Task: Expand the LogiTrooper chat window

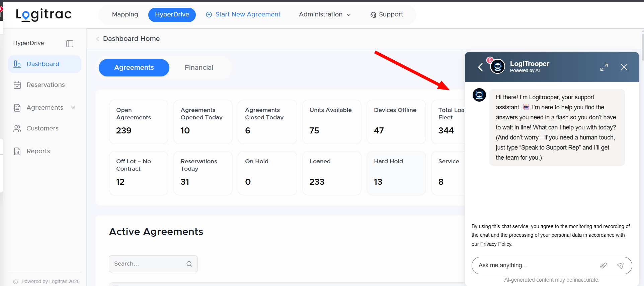Action: [x=604, y=67]
